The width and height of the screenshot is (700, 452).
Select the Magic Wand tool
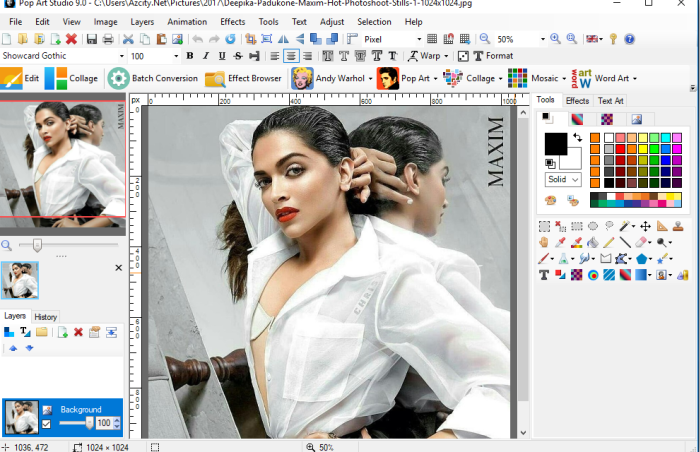(625, 226)
